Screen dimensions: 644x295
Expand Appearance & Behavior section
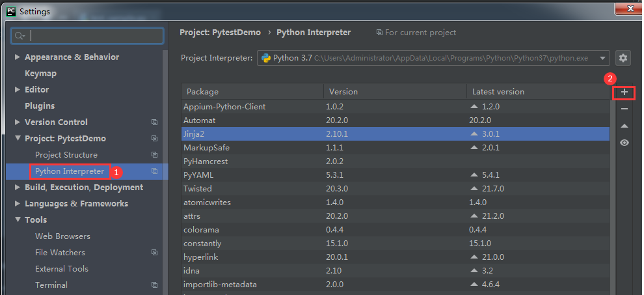[18, 57]
